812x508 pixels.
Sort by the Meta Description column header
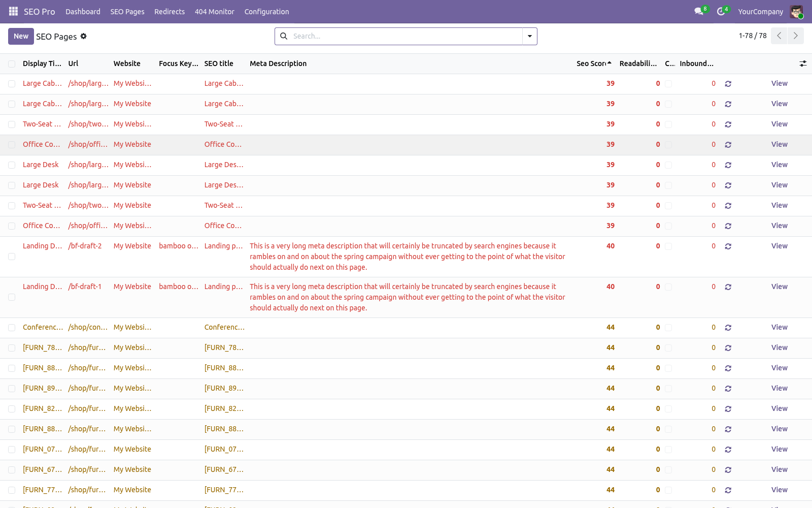[278, 63]
